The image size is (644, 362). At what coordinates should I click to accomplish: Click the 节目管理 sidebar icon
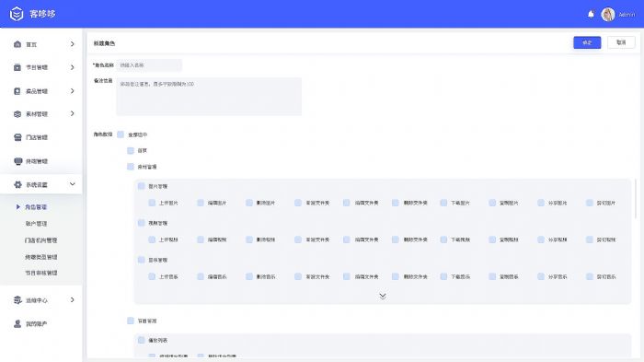click(x=17, y=67)
